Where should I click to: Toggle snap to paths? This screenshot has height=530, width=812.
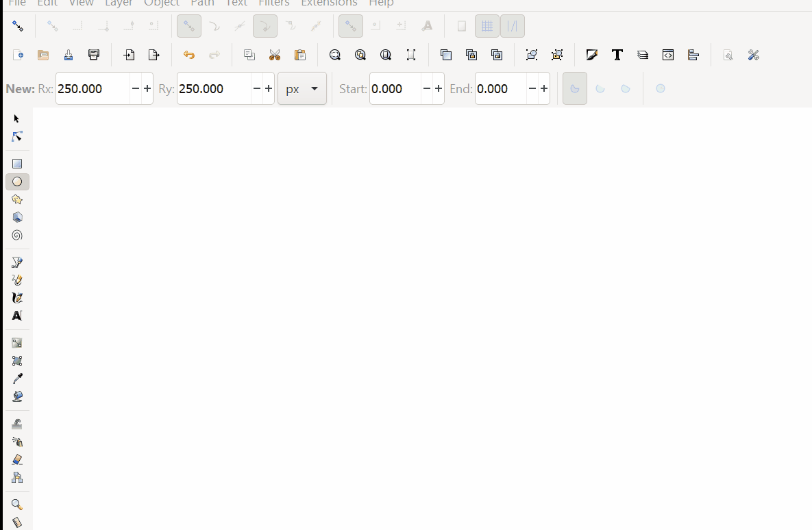tap(214, 26)
